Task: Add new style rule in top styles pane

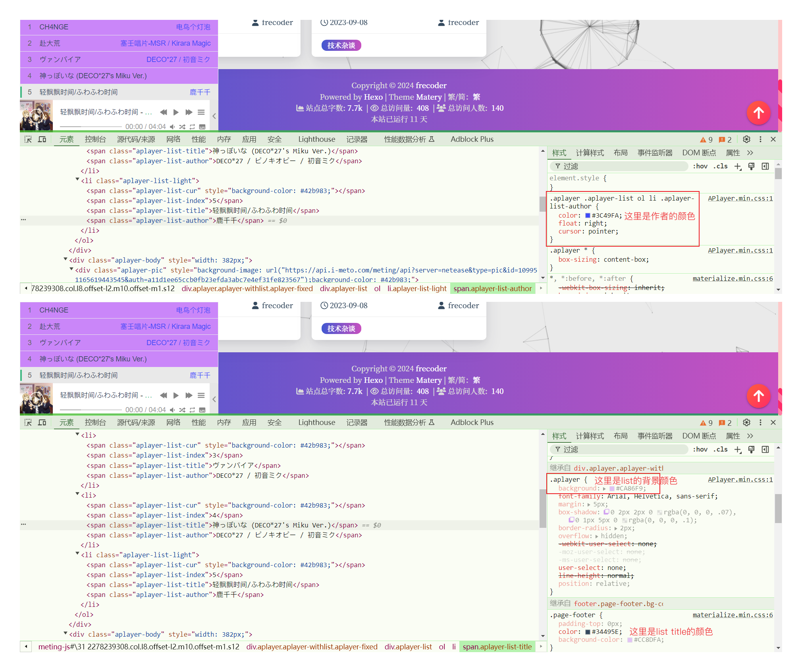Action: tap(738, 166)
